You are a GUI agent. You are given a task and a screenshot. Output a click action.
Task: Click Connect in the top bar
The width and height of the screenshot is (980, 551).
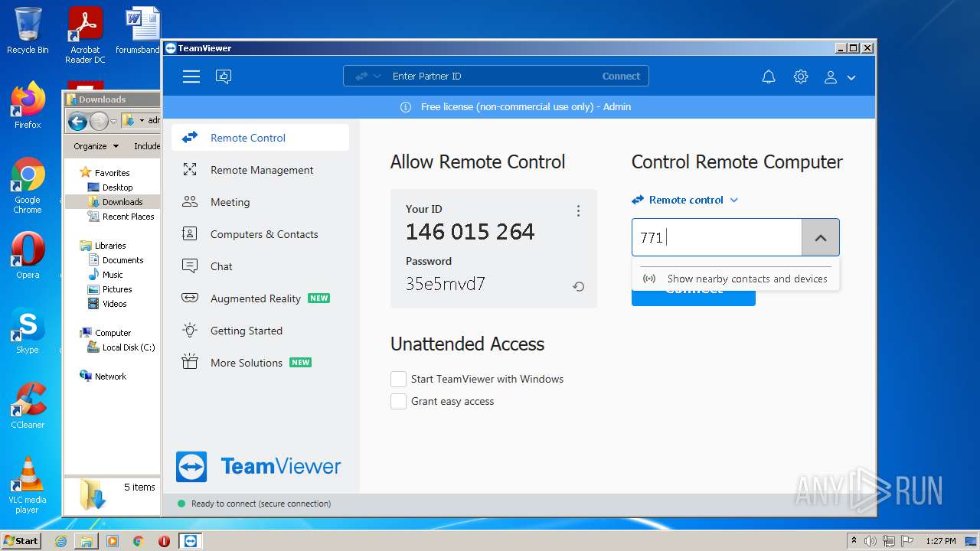[621, 76]
